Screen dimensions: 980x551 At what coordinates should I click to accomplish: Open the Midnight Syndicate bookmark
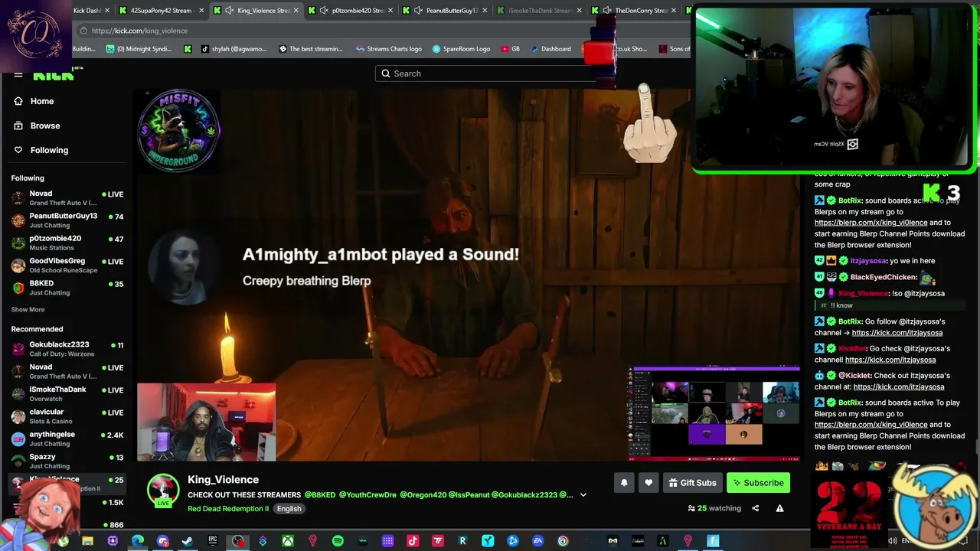point(139,49)
